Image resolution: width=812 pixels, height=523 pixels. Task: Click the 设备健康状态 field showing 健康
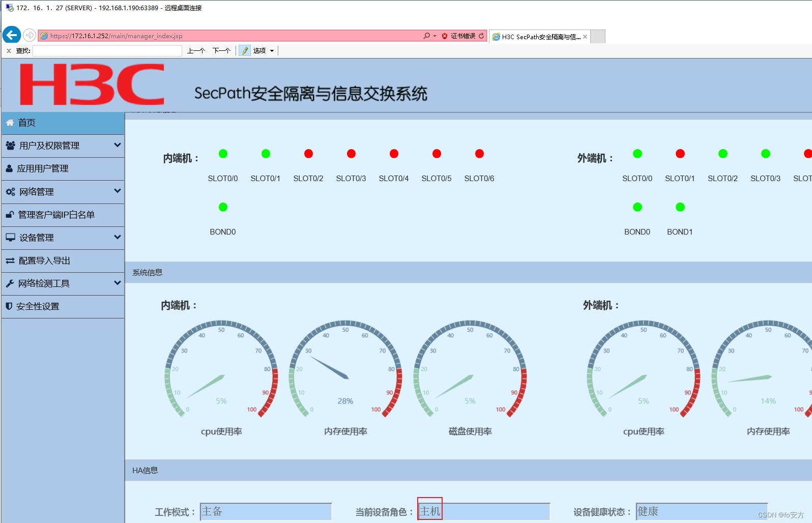(x=702, y=511)
